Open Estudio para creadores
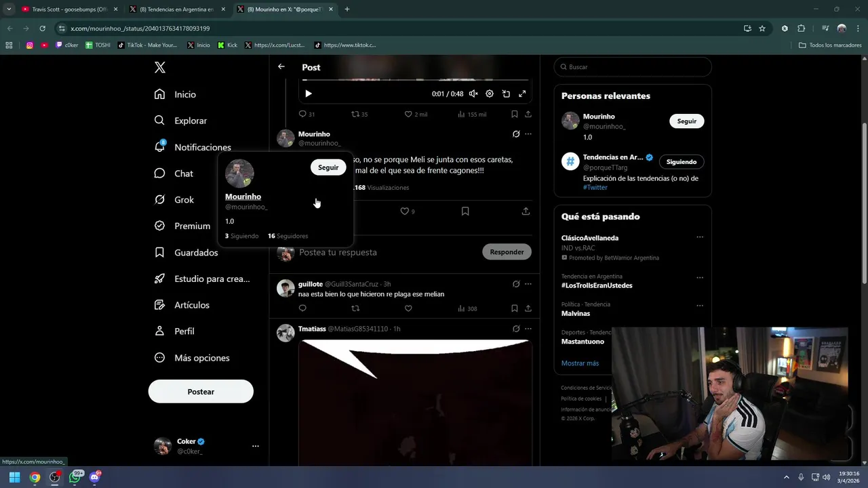This screenshot has height=488, width=868. 202,279
